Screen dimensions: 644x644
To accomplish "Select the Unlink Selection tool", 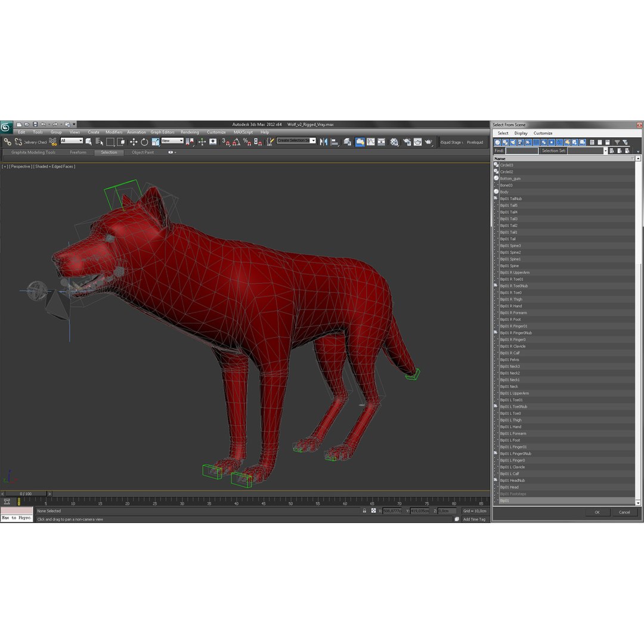I will (x=18, y=142).
